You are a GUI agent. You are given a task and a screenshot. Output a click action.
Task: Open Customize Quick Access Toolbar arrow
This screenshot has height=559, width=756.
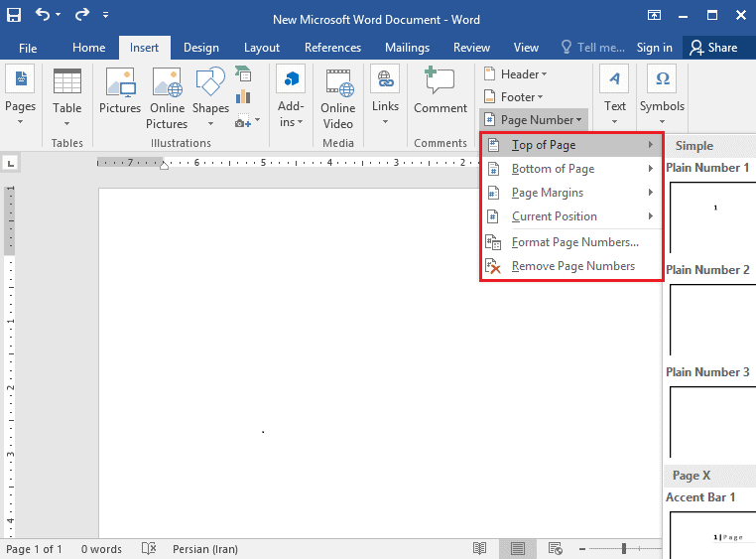tap(105, 15)
